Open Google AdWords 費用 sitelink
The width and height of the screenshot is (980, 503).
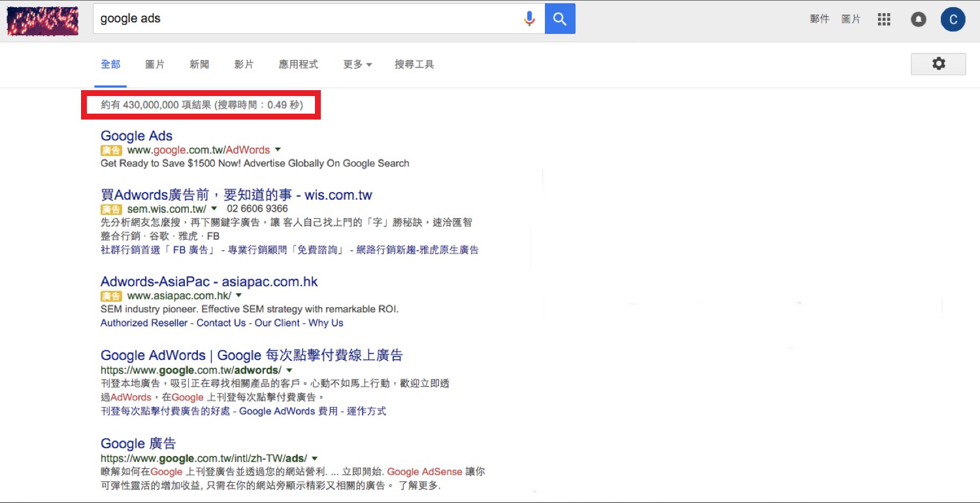pos(289,411)
